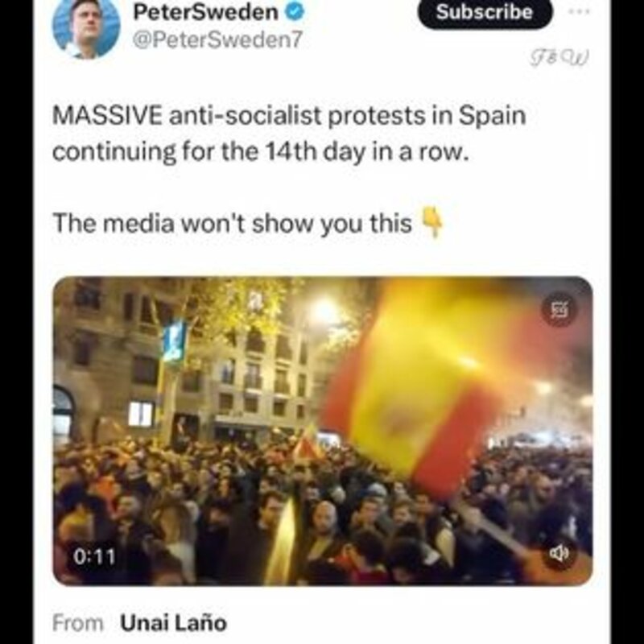Click the 0:11 video duration label
This screenshot has height=644, width=644.
(94, 556)
